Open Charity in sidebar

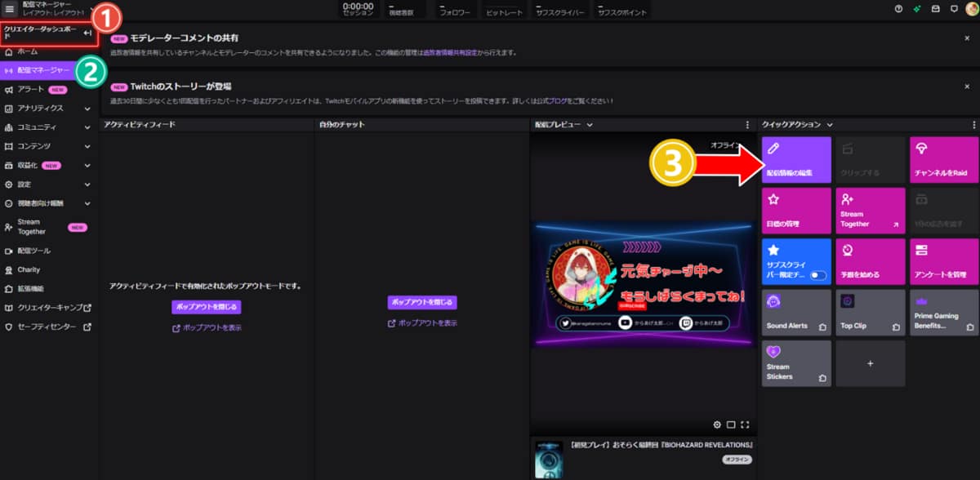pyautogui.click(x=49, y=269)
